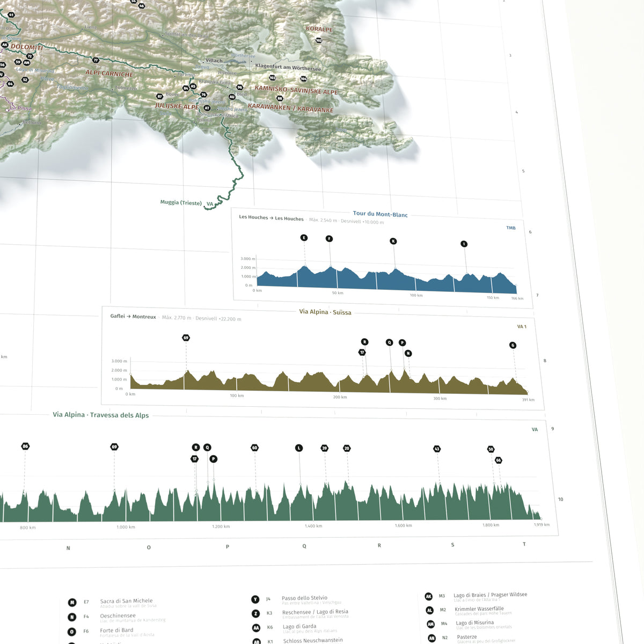Click marker 43 on Travessa dels Alps profile
The height and width of the screenshot is (644, 644).
(437, 449)
